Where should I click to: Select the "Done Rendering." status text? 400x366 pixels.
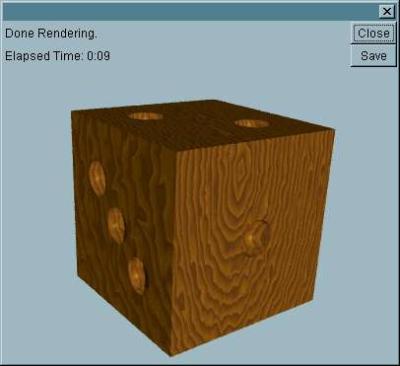coord(51,33)
